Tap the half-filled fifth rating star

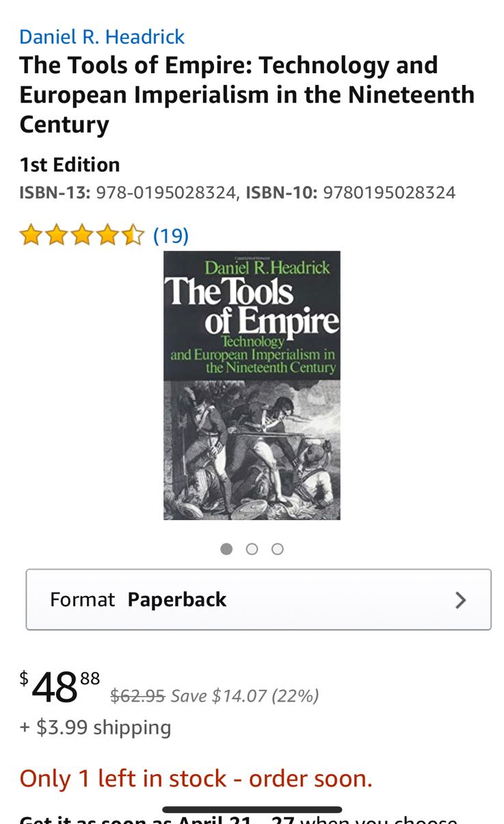(x=133, y=235)
